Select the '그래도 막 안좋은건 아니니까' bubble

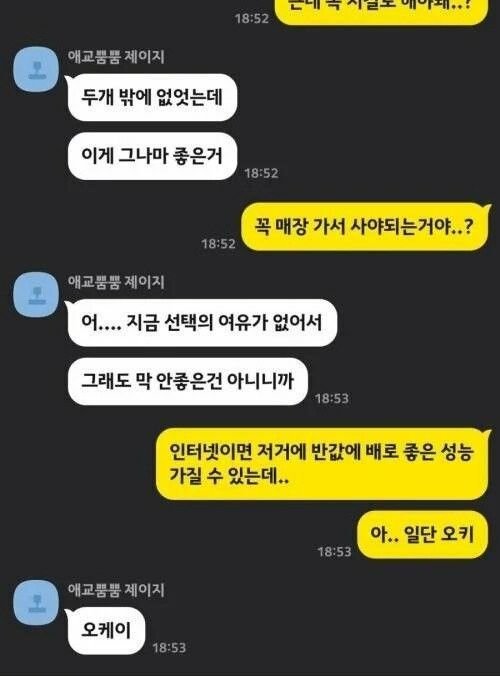pos(188,381)
